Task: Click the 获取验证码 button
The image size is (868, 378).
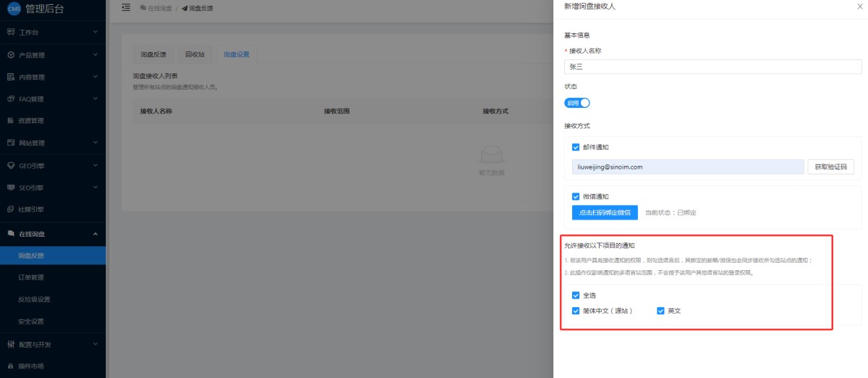Action: pos(830,167)
